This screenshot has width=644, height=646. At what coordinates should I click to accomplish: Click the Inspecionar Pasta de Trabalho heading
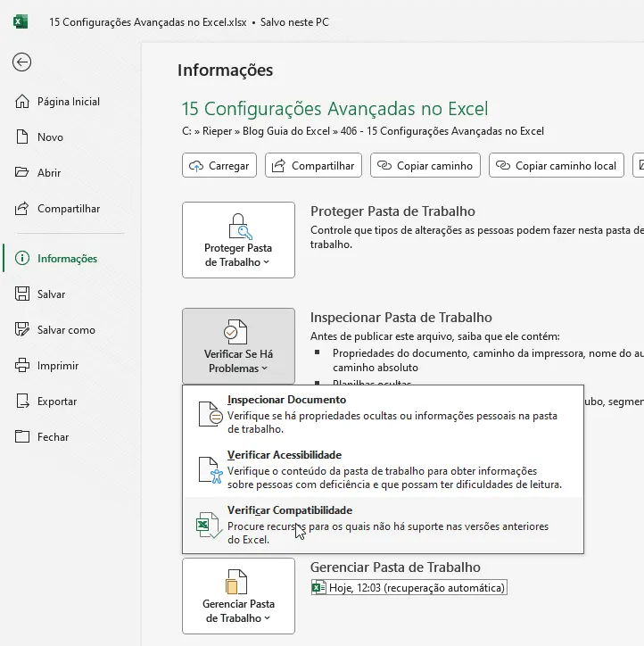pos(401,318)
